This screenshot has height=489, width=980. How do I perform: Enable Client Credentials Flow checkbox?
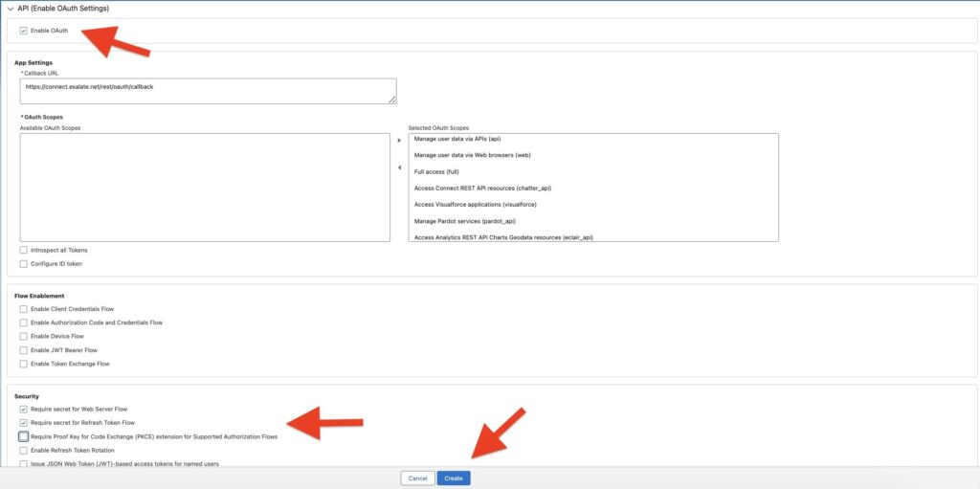(x=24, y=309)
